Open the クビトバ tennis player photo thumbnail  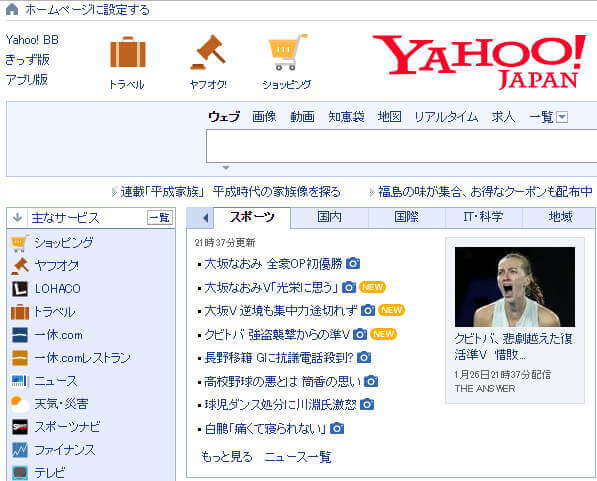[x=515, y=287]
